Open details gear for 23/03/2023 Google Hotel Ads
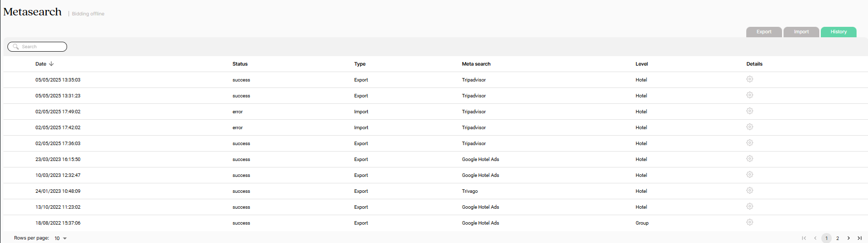 (750, 159)
